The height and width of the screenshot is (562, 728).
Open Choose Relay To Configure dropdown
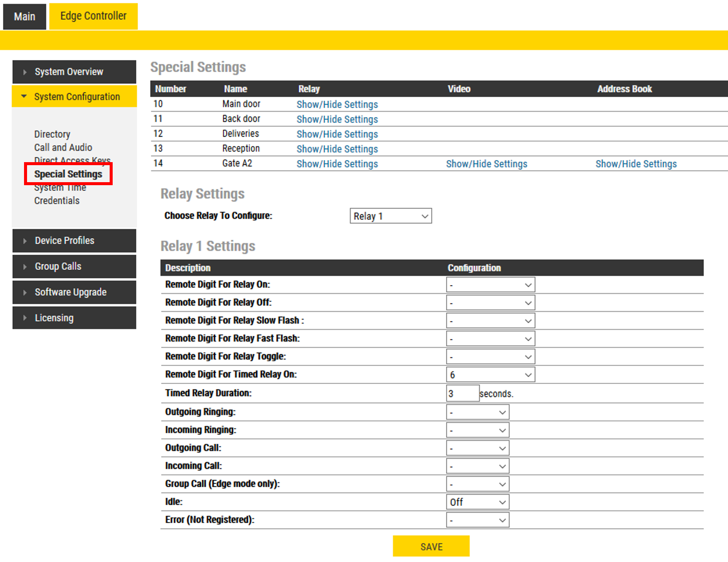coord(391,216)
